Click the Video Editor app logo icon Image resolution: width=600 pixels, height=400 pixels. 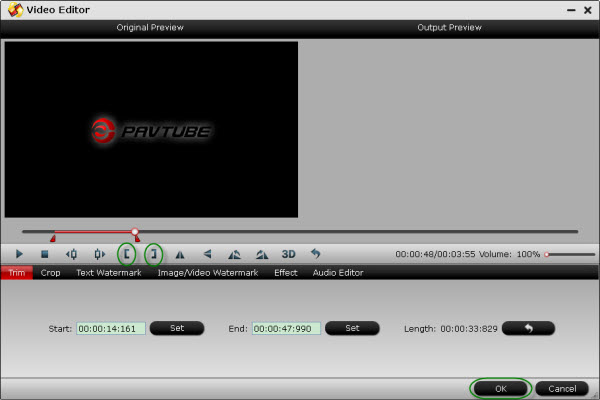tap(15, 10)
